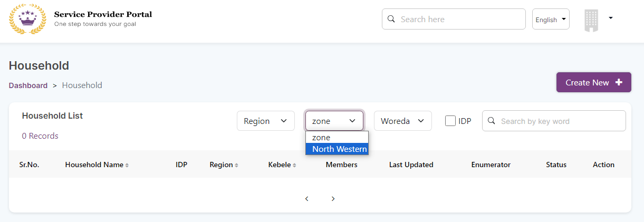Screen dimensions: 644x222
Task: Click the Search by key word field
Action: point(559,121)
